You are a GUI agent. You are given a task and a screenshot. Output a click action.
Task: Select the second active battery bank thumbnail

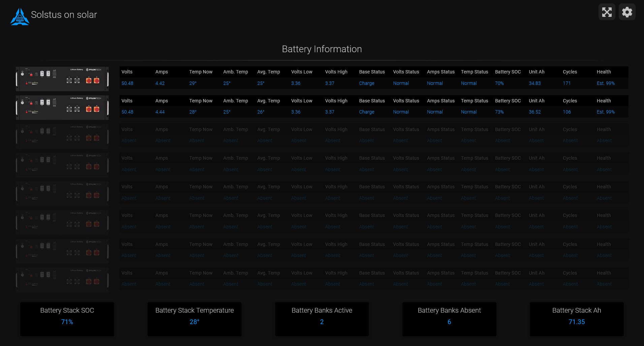tap(62, 107)
